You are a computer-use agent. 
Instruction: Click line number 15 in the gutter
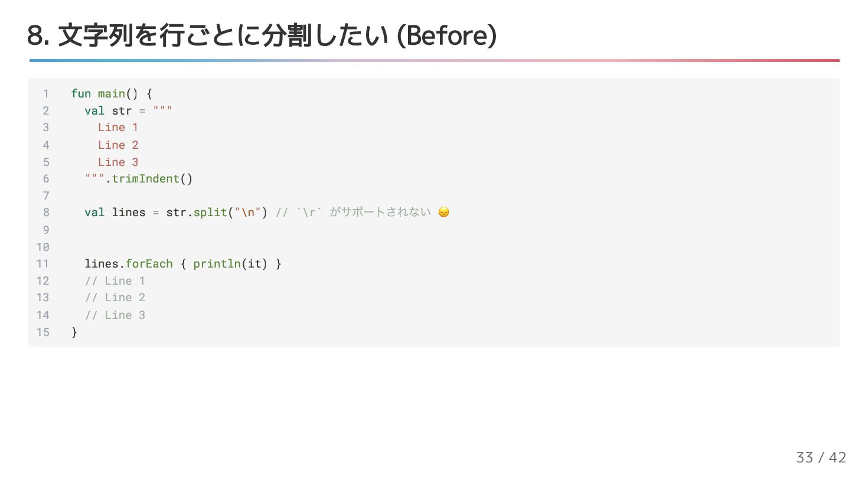(43, 332)
